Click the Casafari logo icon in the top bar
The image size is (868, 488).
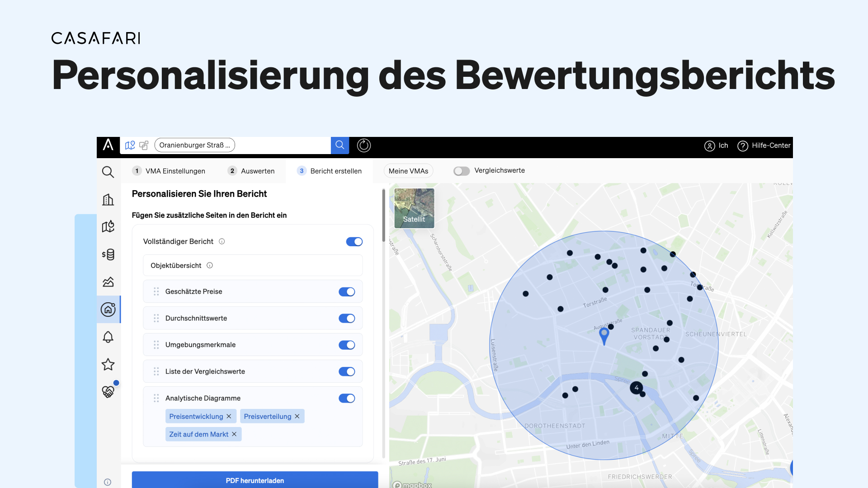click(x=108, y=145)
